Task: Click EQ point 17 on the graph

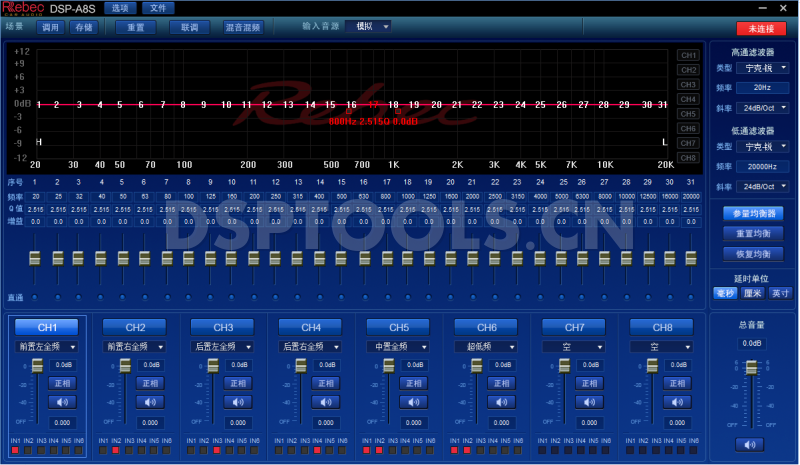Action: tap(373, 105)
